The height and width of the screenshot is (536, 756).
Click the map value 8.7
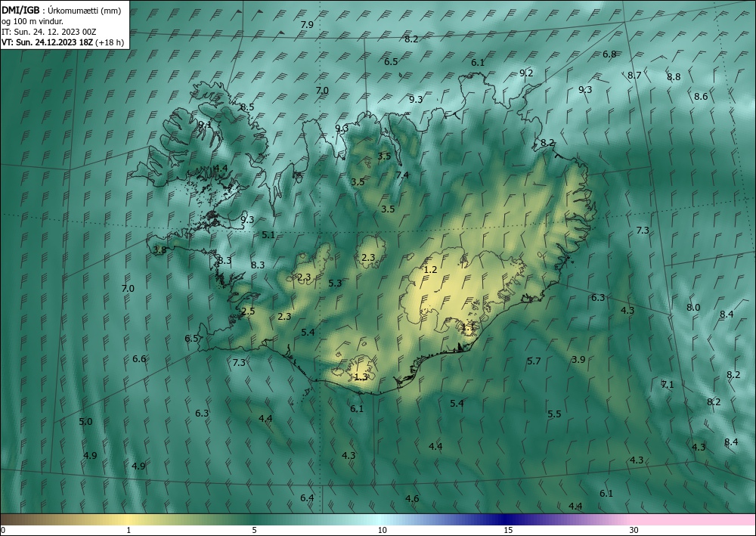(x=634, y=75)
